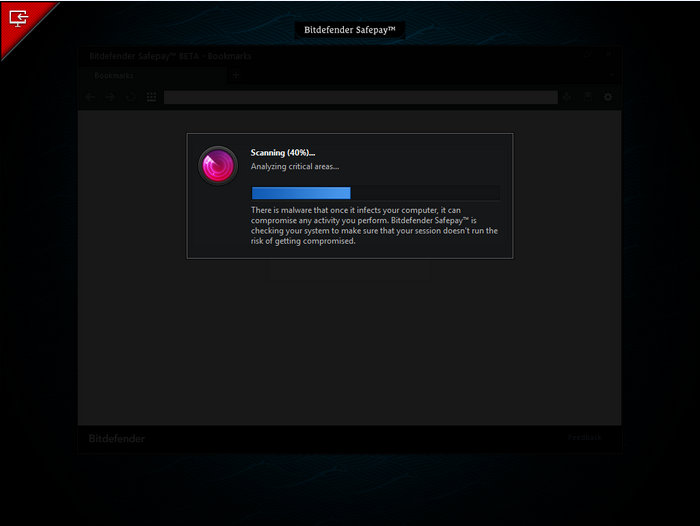Close the Safepay browser window
Image resolution: width=700 pixels, height=526 pixels.
click(x=608, y=54)
